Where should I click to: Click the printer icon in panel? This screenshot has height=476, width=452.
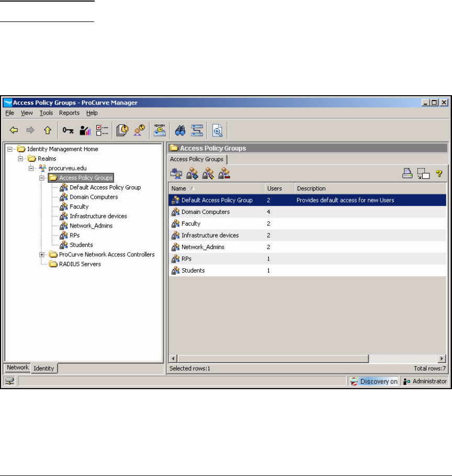(408, 173)
